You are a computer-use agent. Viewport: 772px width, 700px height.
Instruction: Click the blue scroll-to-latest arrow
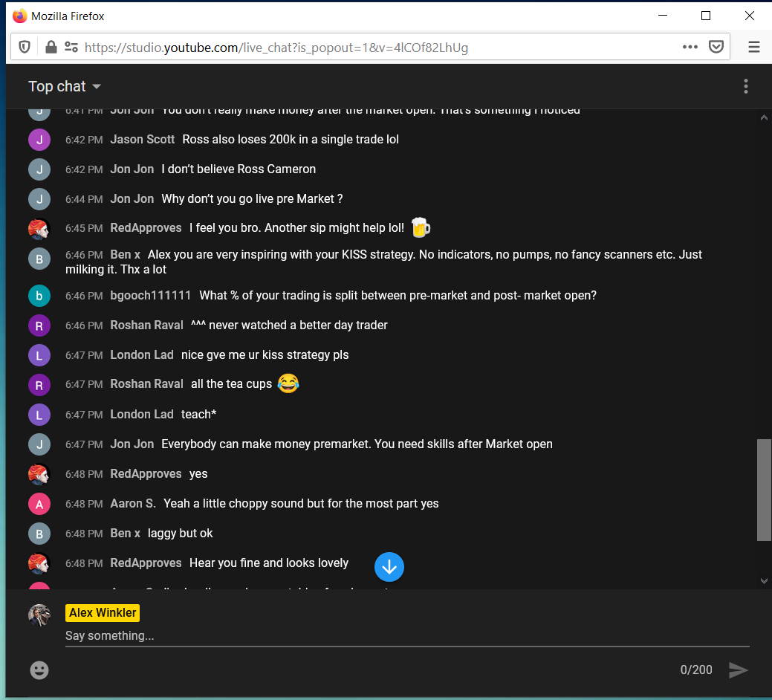[x=389, y=567]
